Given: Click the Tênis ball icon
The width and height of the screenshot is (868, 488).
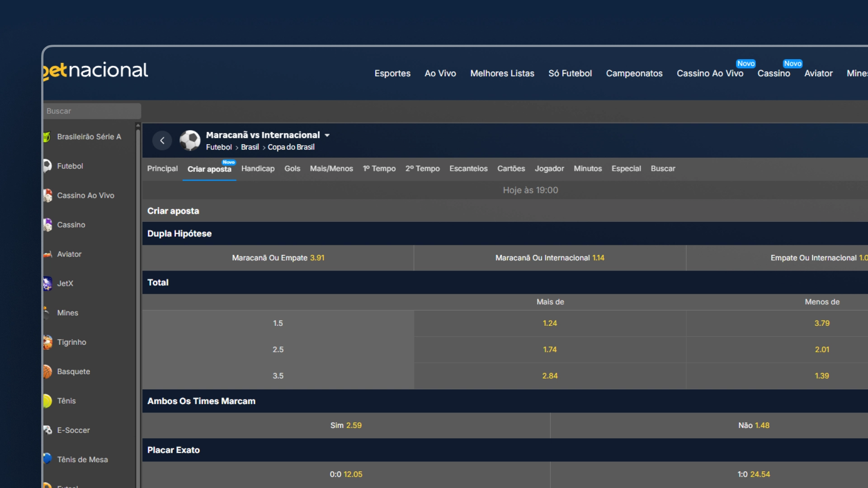Looking at the screenshot, I should coord(47,401).
